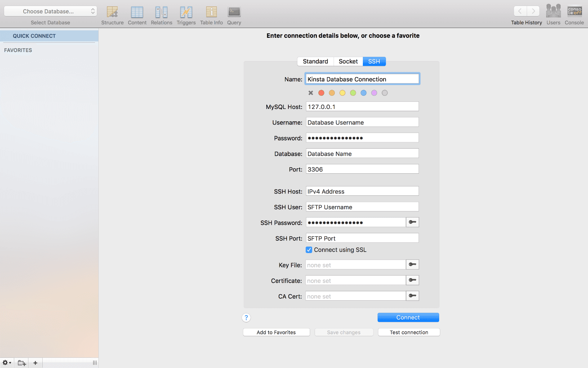Click the Content toolbar icon
Viewport: 588px width, 368px height.
pos(137,12)
